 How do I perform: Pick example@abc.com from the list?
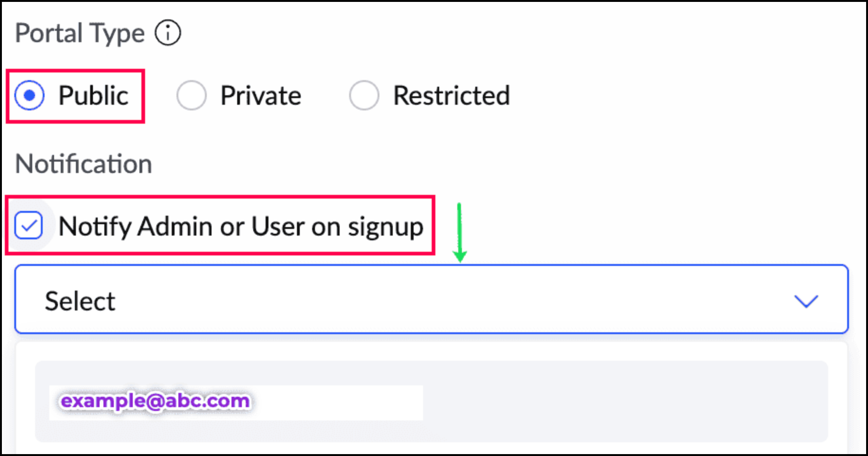[155, 401]
